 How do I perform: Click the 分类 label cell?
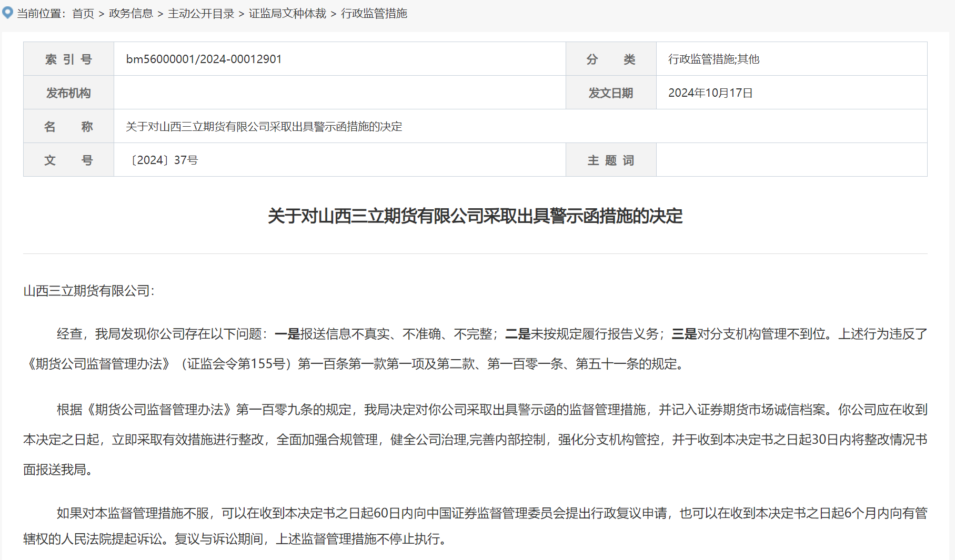tap(611, 59)
